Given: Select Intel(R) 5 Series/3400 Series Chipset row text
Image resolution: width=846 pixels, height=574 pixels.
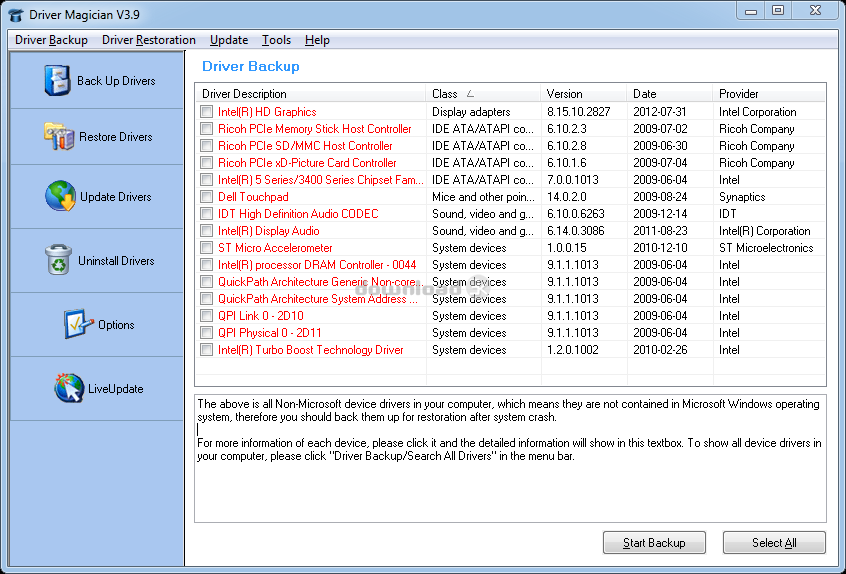Looking at the screenshot, I should (320, 180).
